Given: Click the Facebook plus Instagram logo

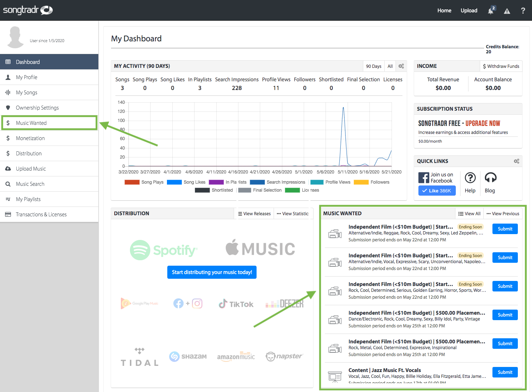Looking at the screenshot, I should (x=188, y=303).
